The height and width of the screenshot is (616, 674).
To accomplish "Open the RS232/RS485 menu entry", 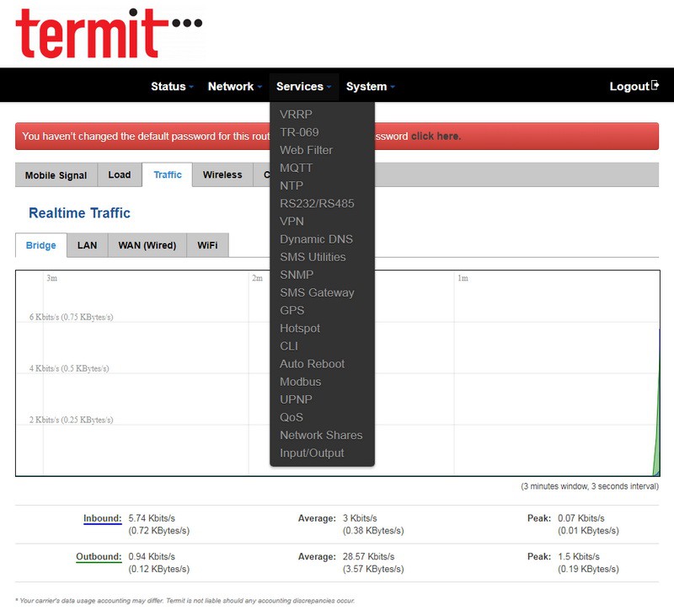I will tap(317, 204).
